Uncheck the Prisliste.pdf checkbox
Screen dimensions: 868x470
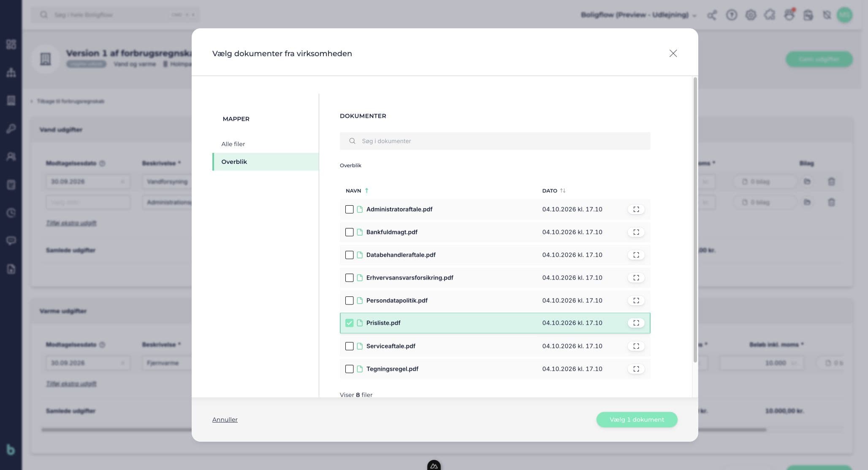coord(349,323)
